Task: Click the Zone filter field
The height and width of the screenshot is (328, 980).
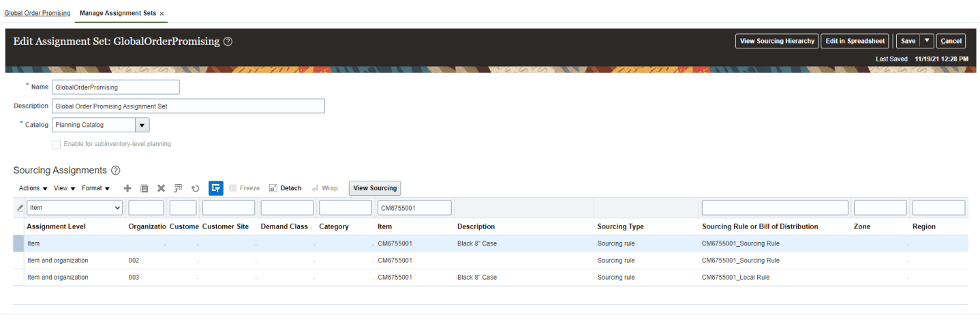Action: 880,208
